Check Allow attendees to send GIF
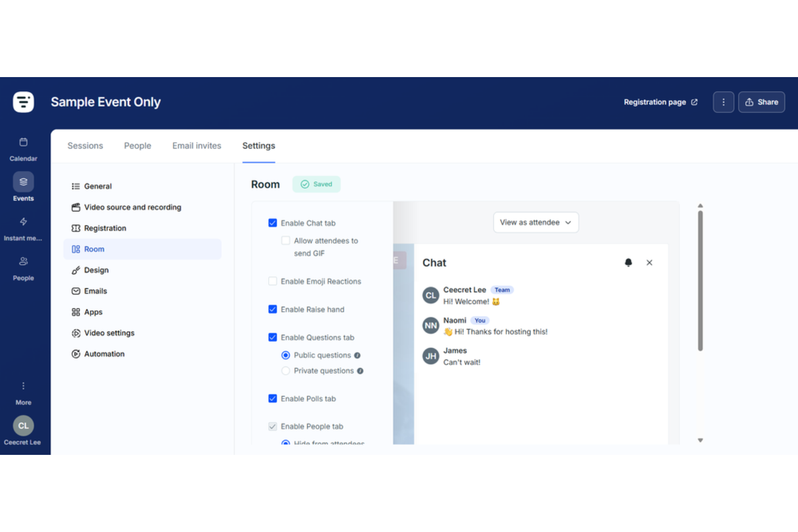 [x=285, y=240]
